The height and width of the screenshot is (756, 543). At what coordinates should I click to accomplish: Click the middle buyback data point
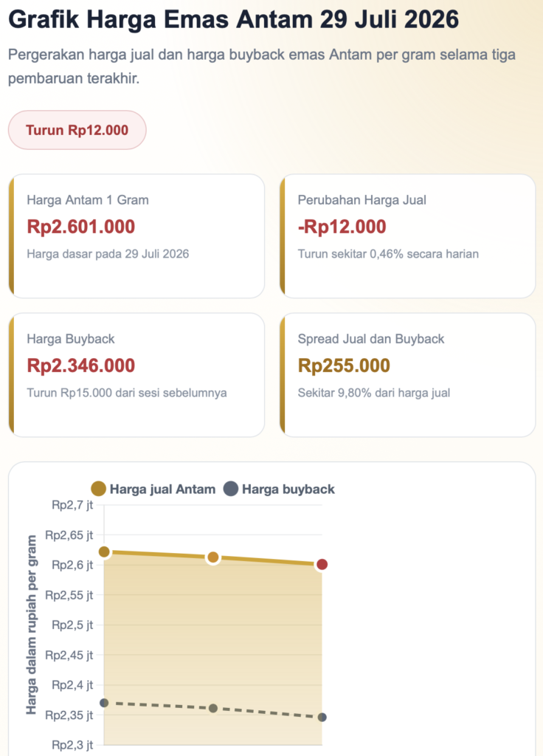pyautogui.click(x=213, y=708)
